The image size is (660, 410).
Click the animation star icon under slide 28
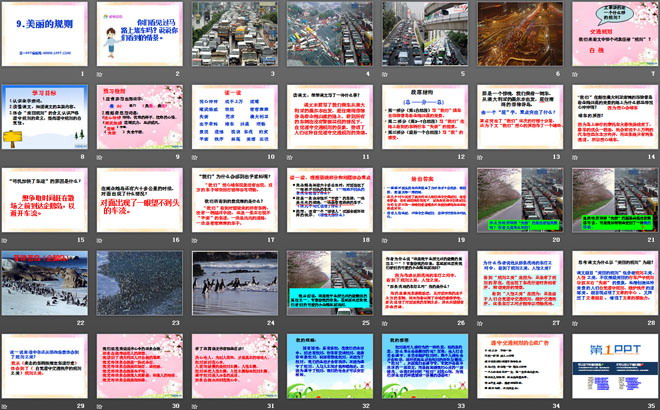(575, 323)
